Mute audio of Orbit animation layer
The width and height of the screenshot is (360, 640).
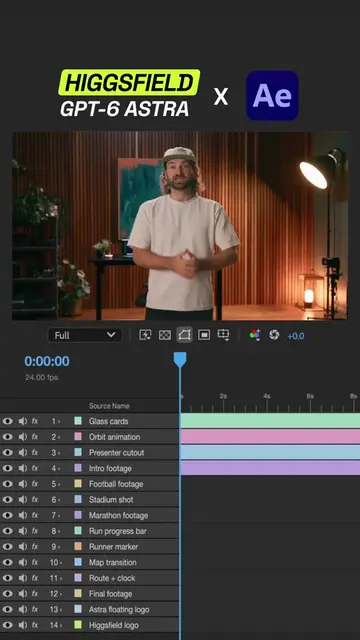point(23,437)
